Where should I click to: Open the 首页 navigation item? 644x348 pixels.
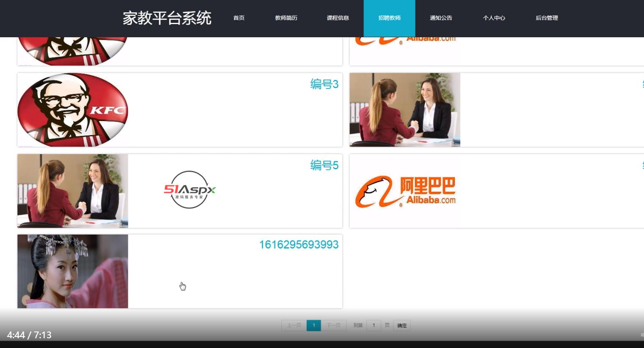tap(239, 18)
